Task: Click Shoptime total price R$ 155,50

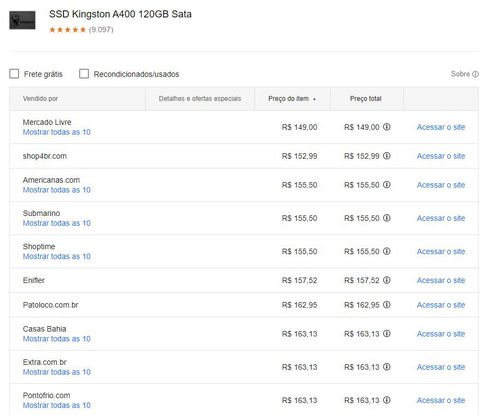Action: click(x=362, y=251)
